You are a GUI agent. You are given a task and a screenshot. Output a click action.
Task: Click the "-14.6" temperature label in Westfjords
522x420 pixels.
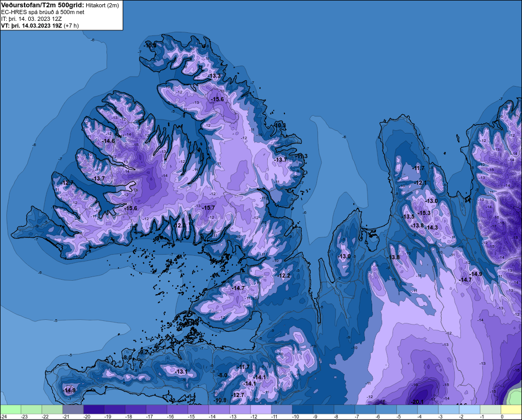109,141
